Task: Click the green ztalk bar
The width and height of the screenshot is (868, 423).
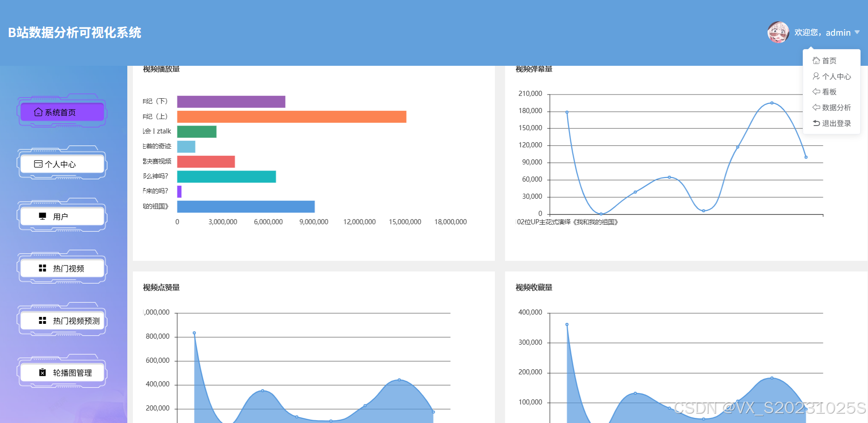Action: tap(197, 132)
